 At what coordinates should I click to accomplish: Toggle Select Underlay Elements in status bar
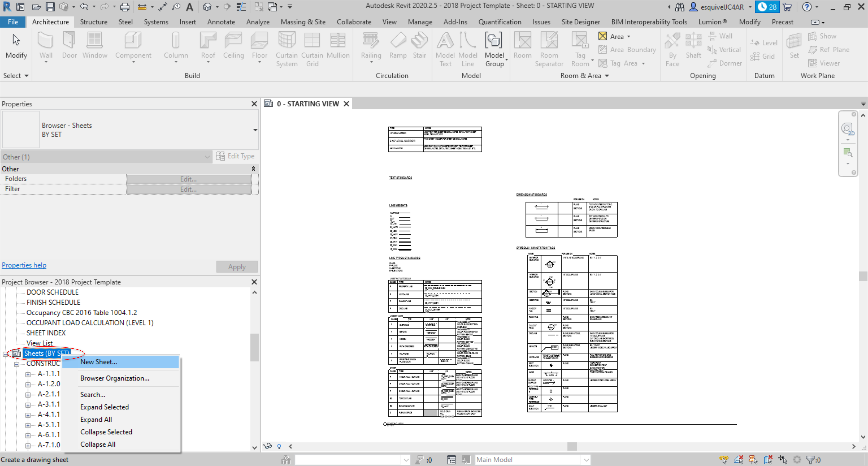(738, 459)
